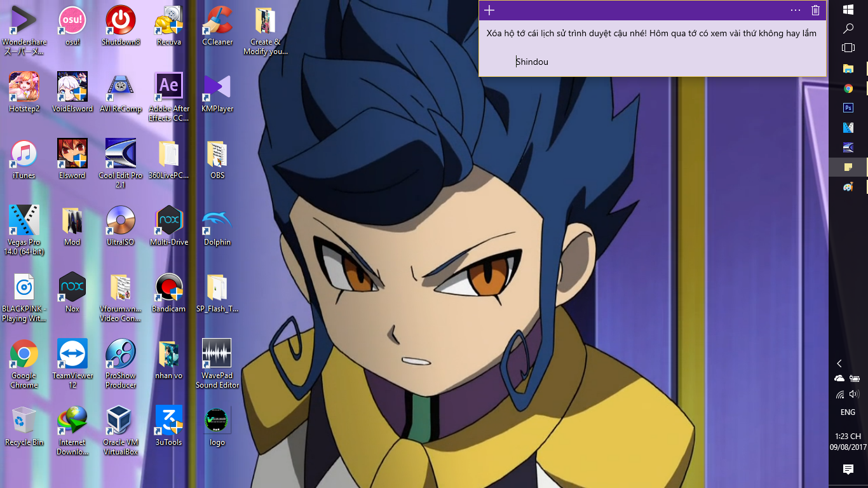
Task: Select TeamViewer 12 shortcut
Action: 72,364
